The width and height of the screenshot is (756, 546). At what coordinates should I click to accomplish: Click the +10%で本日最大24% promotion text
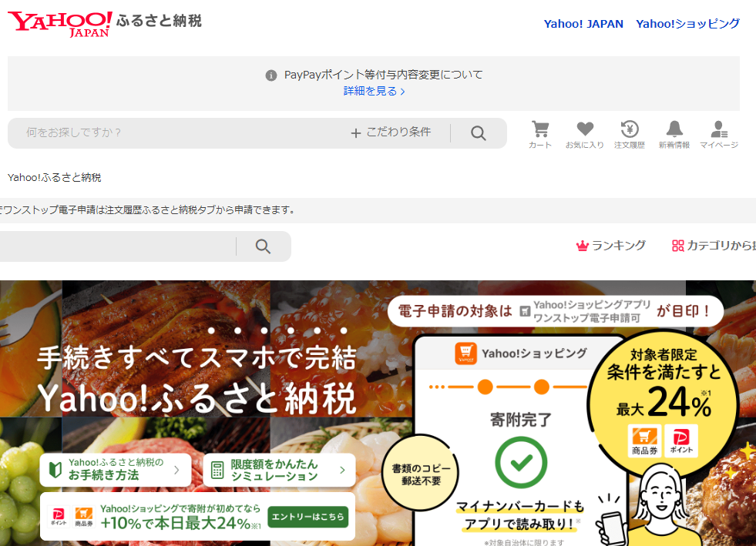pyautogui.click(x=180, y=524)
